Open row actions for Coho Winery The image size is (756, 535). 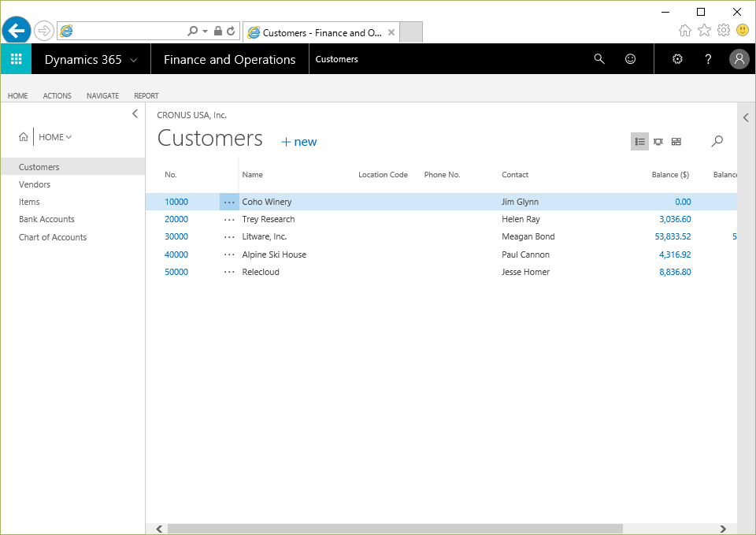pos(229,202)
